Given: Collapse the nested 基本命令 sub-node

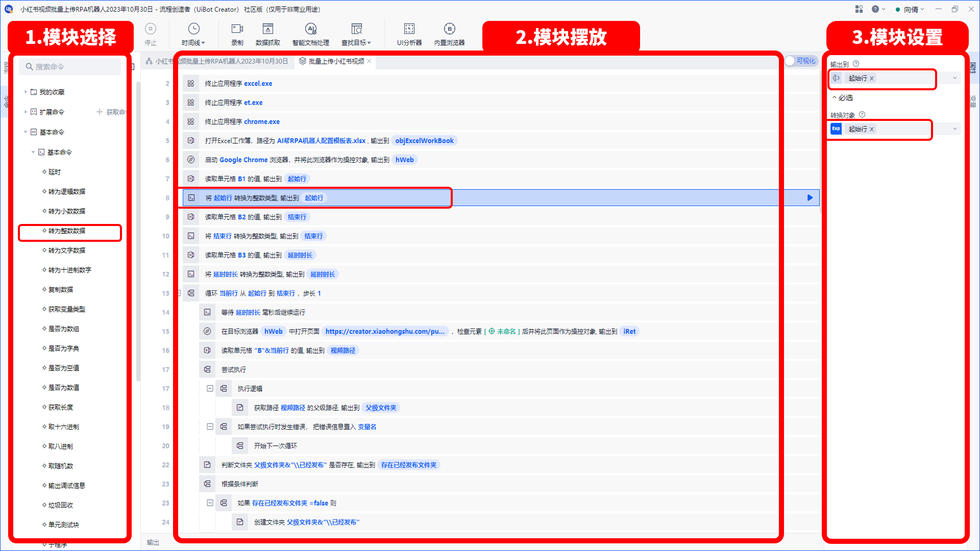Looking at the screenshot, I should [x=33, y=152].
